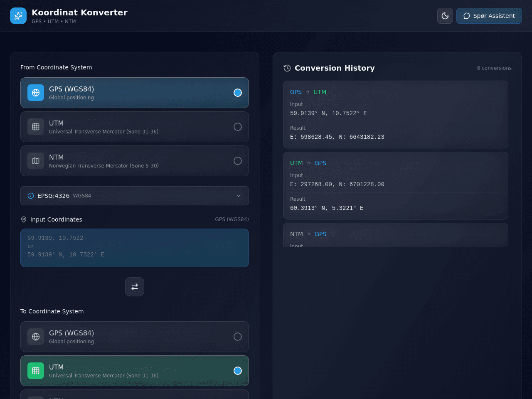Click the 'To Coordinate System' heading

point(52,311)
